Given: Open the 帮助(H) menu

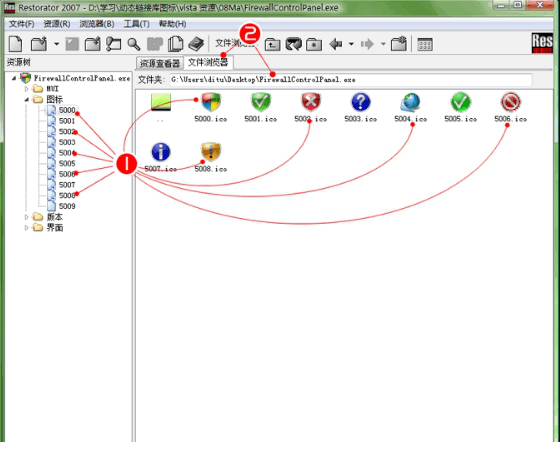Looking at the screenshot, I should coord(172,24).
